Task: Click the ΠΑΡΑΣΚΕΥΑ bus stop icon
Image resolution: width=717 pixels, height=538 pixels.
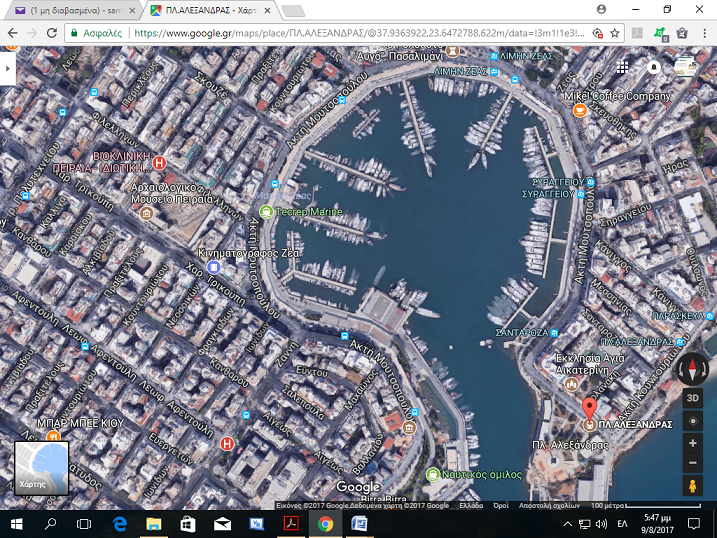Action: (709, 316)
